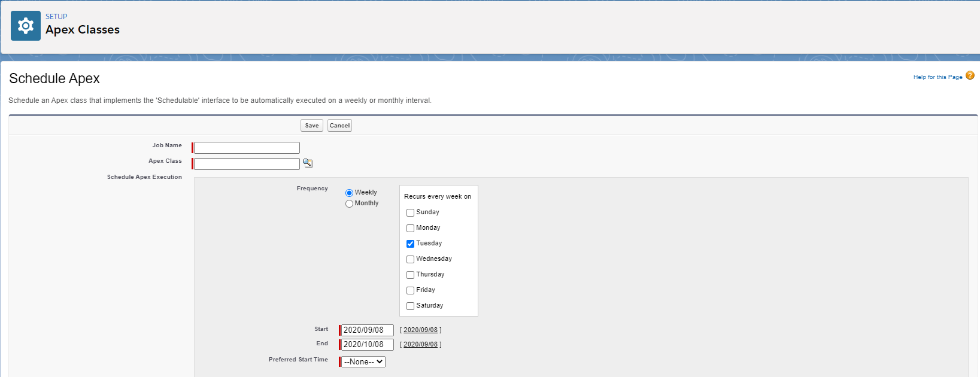Viewport: 980px width, 377px height.
Task: Click the Saturday label text
Action: [430, 305]
